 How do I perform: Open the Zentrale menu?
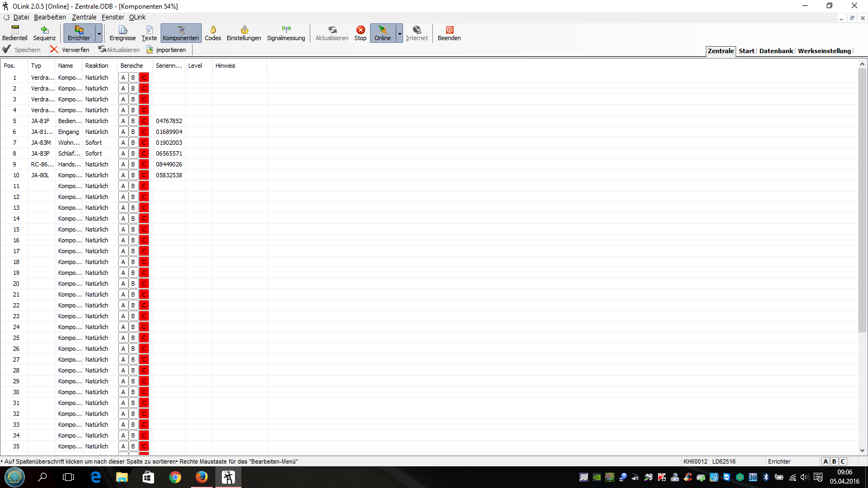84,17
